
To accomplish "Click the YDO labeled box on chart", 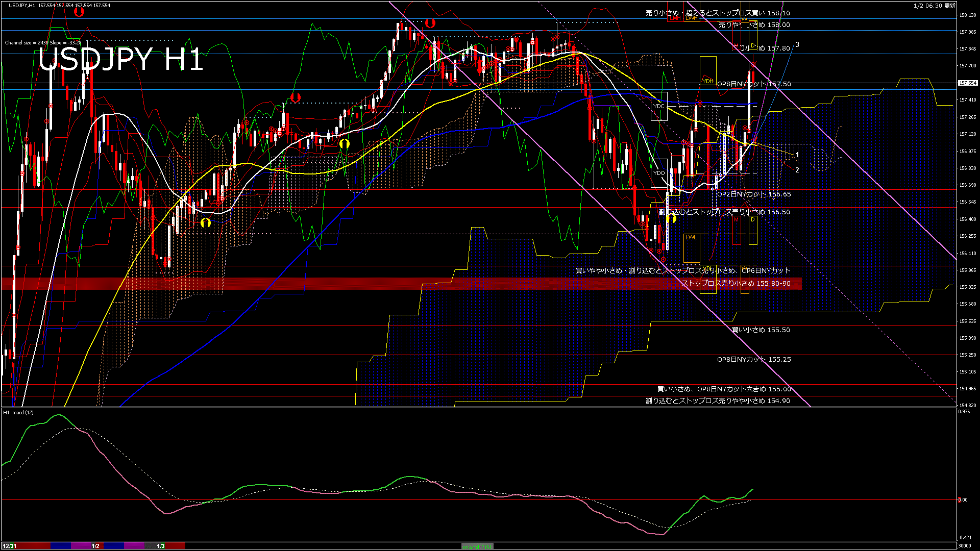I will (659, 173).
